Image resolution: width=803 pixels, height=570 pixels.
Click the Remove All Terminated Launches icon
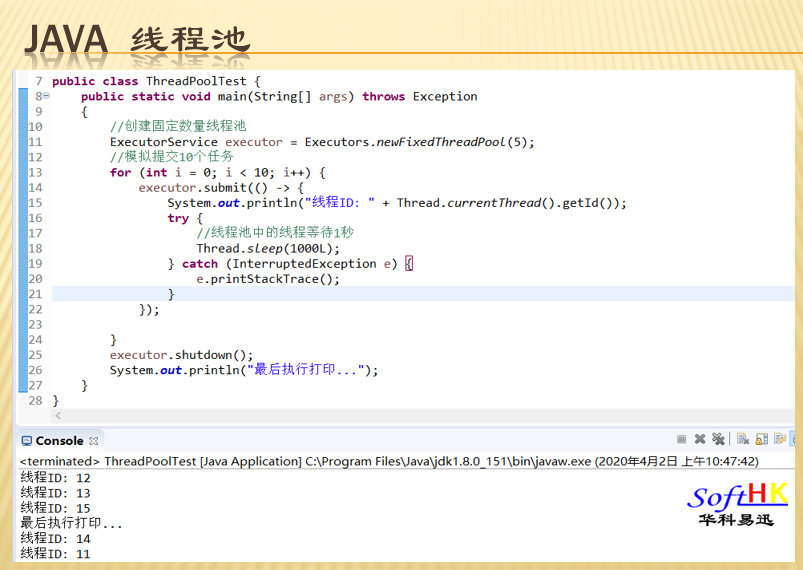tap(718, 439)
